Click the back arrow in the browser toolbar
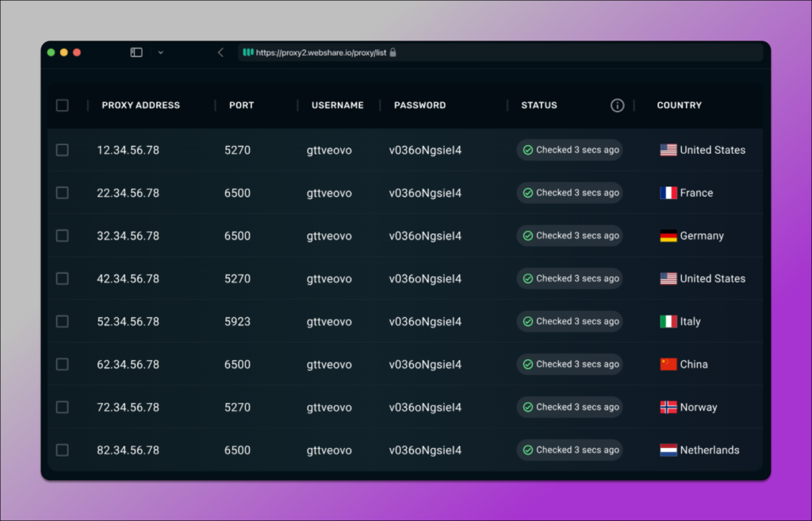Image resolution: width=812 pixels, height=521 pixels. coord(220,52)
